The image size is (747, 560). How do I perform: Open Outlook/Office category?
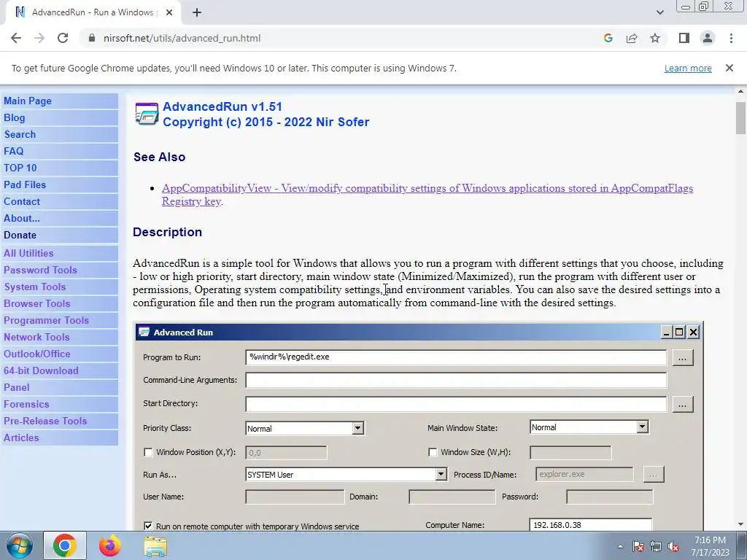37,354
